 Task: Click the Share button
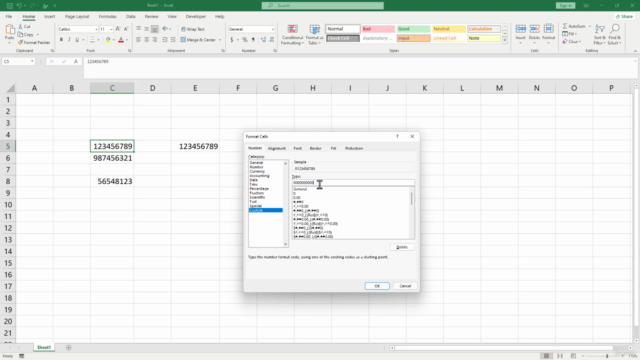click(x=624, y=16)
